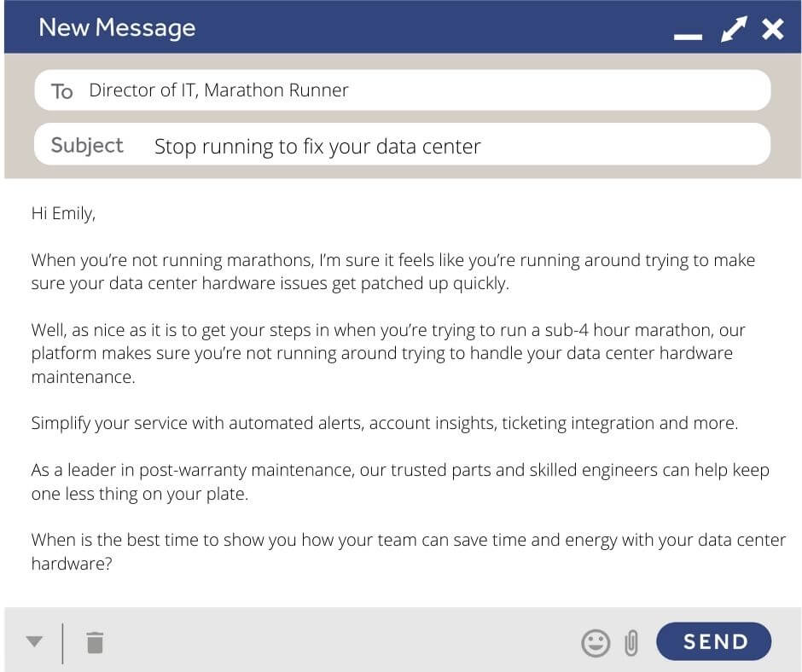The image size is (802, 672).
Task: Click the "As a leader in post-warranty" paragraph
Action: pos(399,481)
